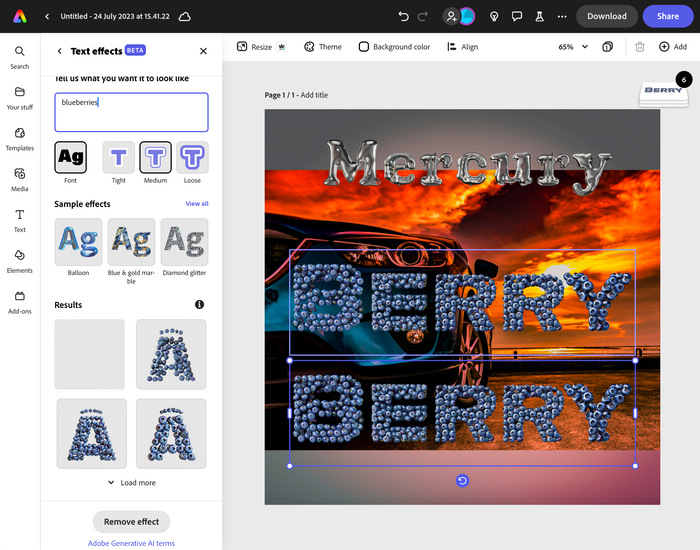The height and width of the screenshot is (550, 700).
Task: Open the Background color picker
Action: point(394,47)
